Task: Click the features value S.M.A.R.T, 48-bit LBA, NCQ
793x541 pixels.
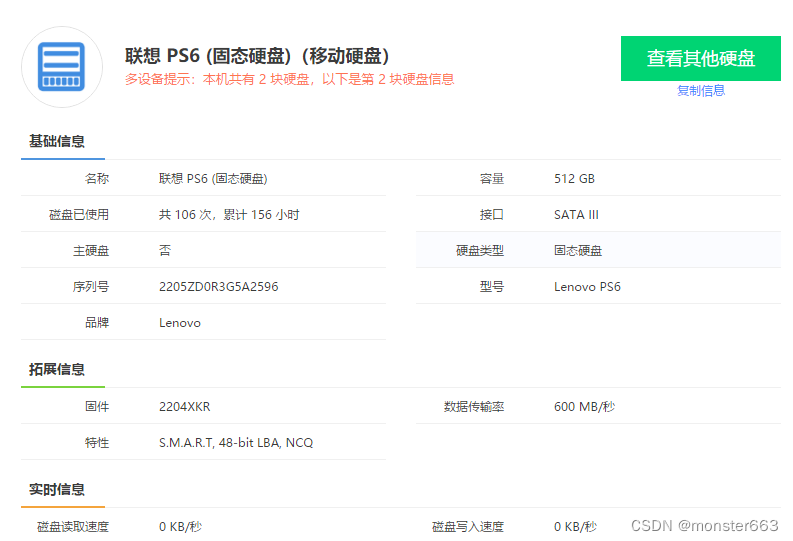Action: (236, 442)
